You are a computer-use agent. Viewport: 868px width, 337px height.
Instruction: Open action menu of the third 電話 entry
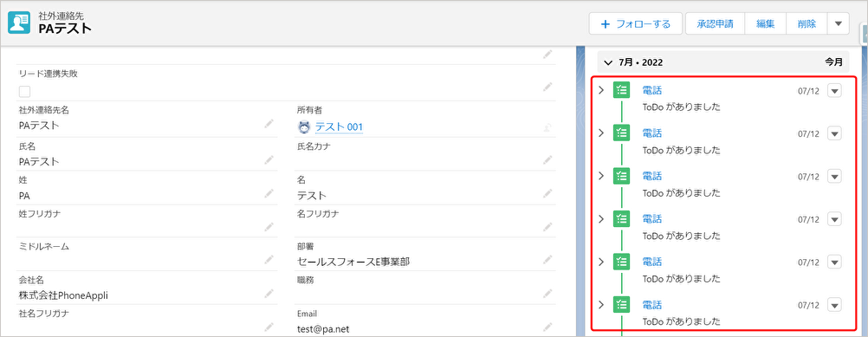pyautogui.click(x=835, y=177)
